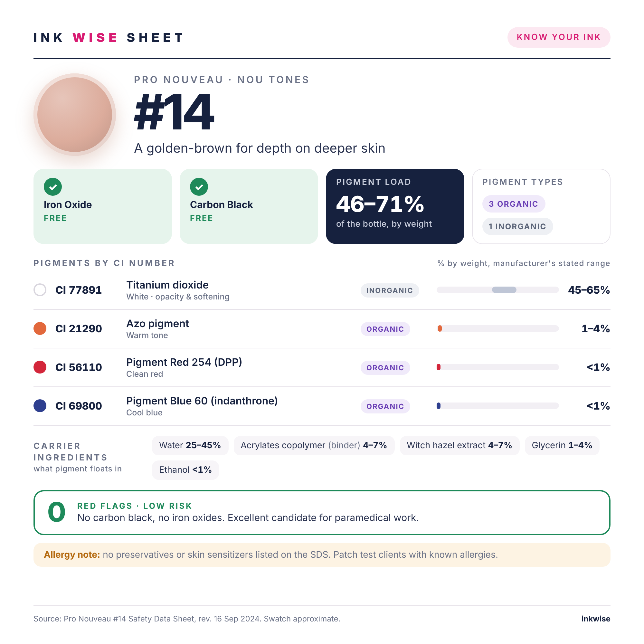Click the white CI 77891 pigment dot
This screenshot has width=644, height=644.
click(x=40, y=290)
